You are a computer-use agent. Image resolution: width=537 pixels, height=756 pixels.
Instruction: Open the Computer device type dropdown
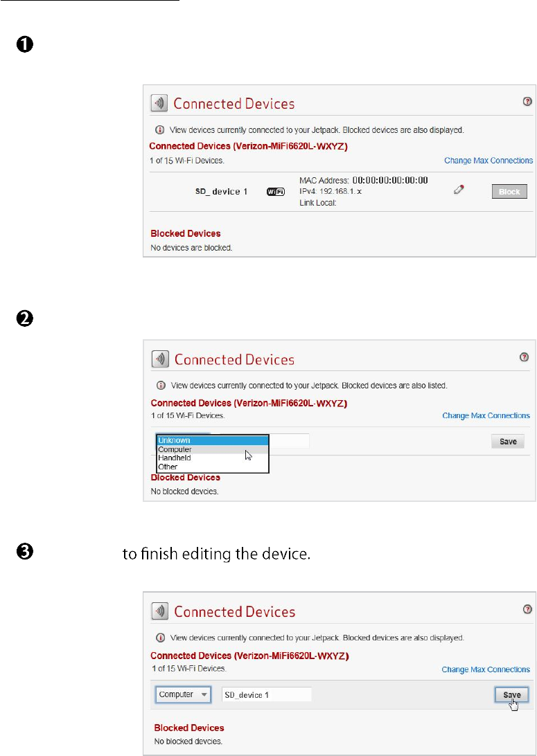tap(183, 694)
